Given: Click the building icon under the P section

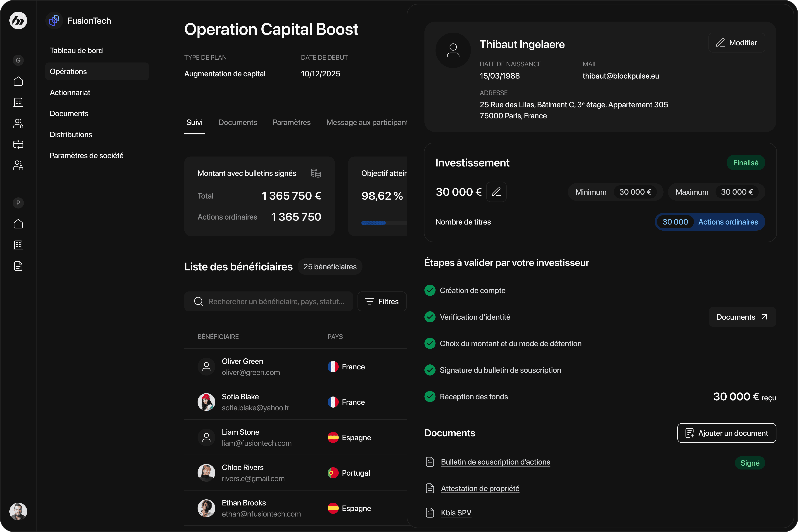Looking at the screenshot, I should (x=18, y=245).
